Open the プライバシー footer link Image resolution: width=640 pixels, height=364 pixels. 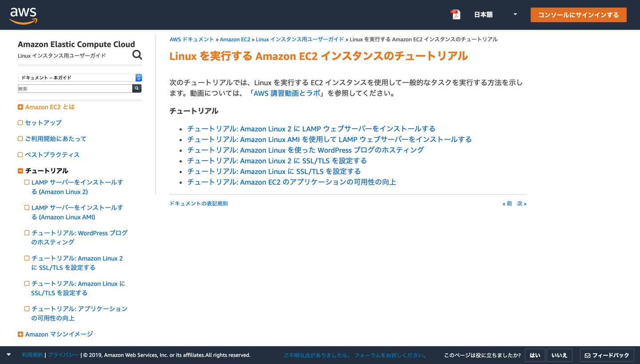tap(64, 355)
